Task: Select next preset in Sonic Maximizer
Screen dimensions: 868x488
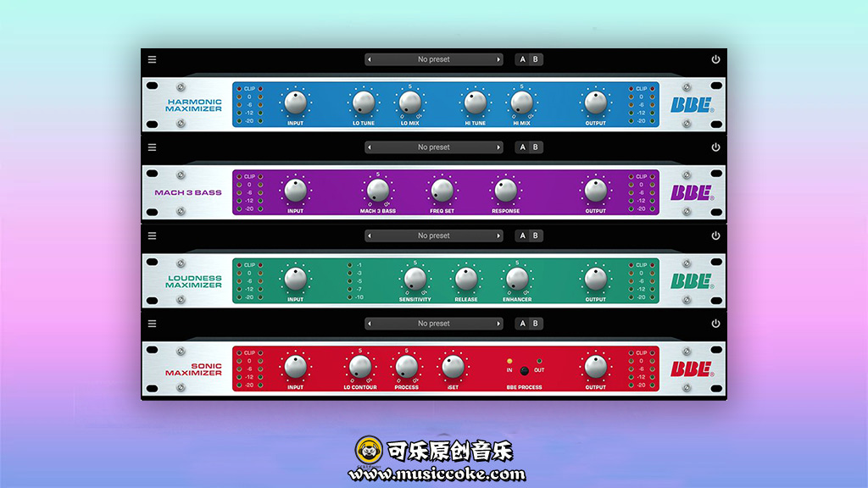Action: pos(498,324)
